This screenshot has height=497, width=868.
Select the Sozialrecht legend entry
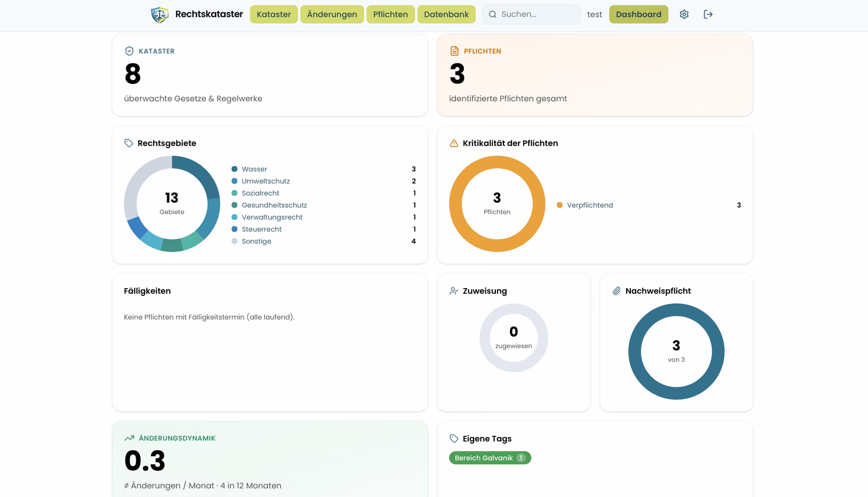324,193
